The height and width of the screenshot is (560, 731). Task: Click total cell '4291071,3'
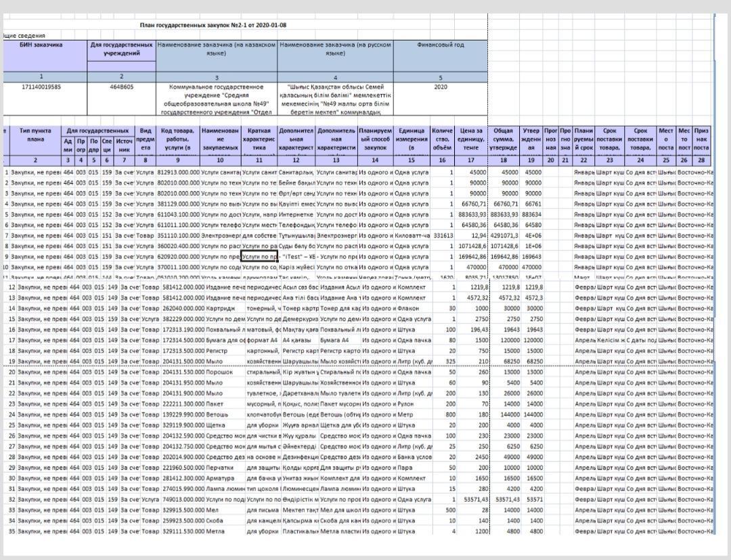(x=504, y=236)
